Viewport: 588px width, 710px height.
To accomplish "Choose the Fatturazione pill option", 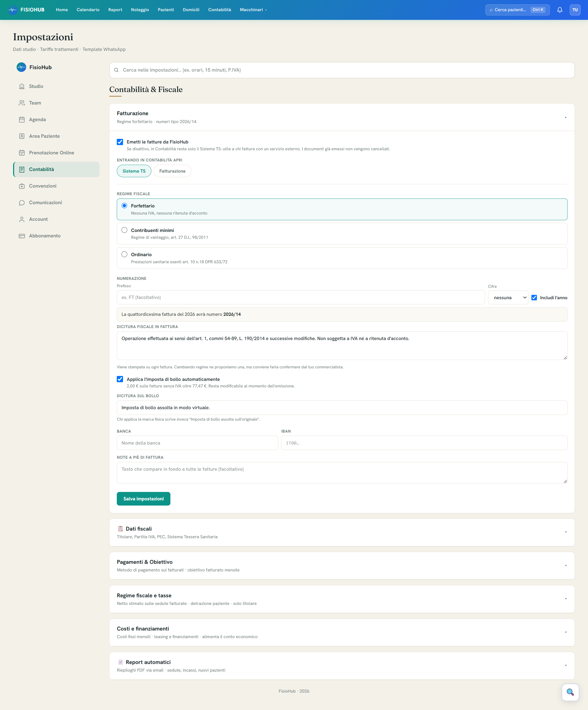I will click(172, 171).
